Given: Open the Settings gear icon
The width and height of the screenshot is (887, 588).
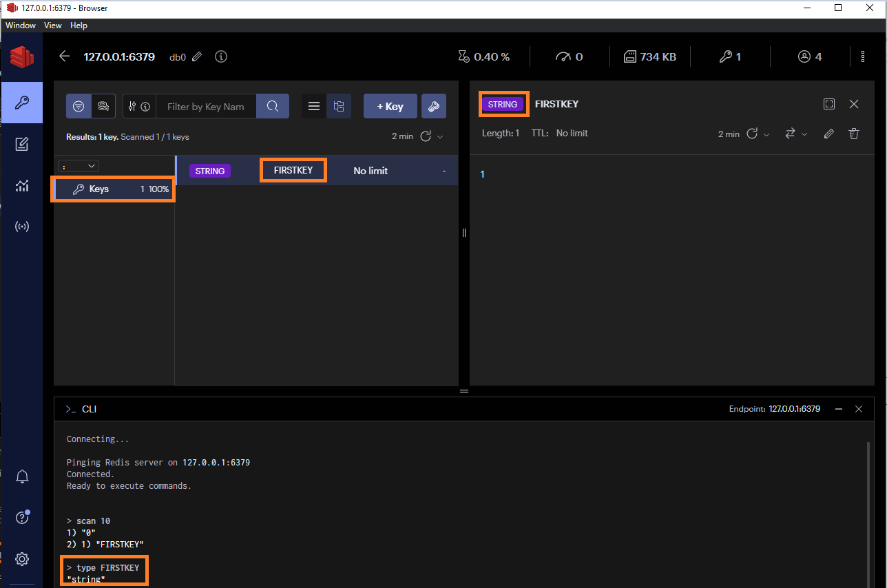Looking at the screenshot, I should [22, 559].
